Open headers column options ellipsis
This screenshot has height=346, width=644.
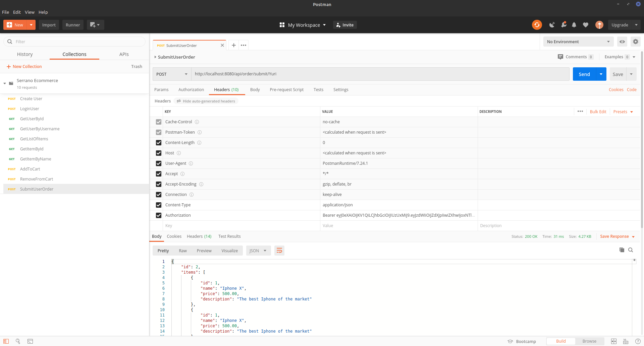tap(580, 111)
